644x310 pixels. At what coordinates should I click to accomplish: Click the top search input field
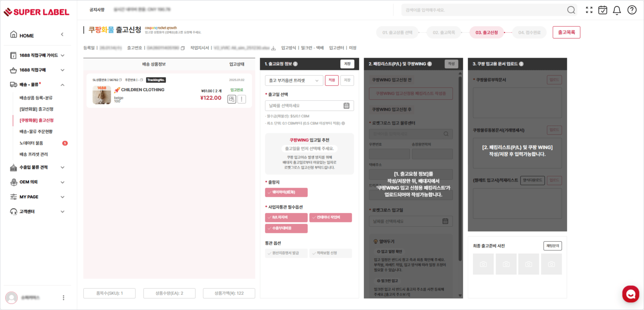coord(483,10)
